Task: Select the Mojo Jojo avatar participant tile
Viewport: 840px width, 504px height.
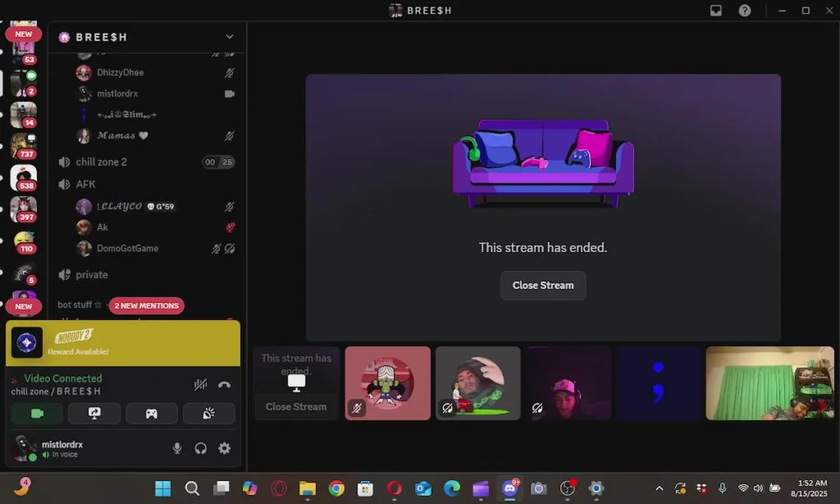Action: pos(388,384)
